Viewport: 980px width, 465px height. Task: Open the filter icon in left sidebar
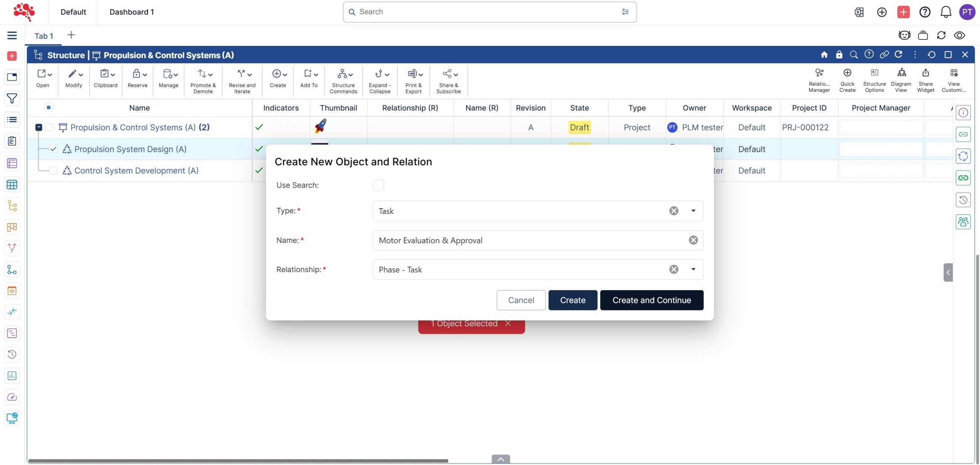(12, 99)
